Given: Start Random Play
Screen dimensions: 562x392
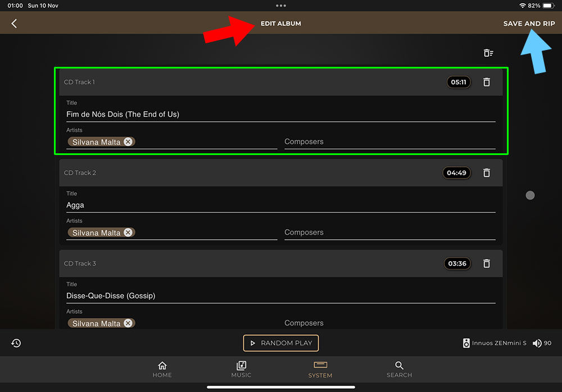Looking at the screenshot, I should 281,343.
